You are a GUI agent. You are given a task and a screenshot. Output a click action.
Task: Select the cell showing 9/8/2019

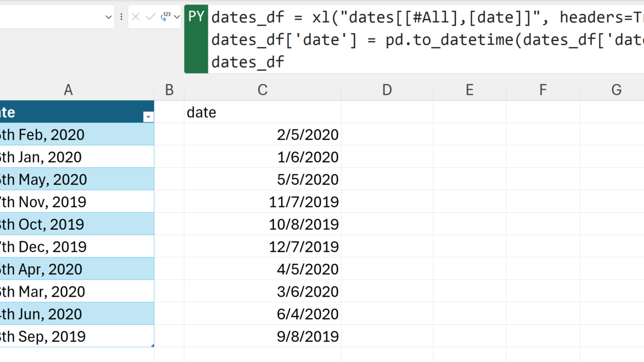263,336
